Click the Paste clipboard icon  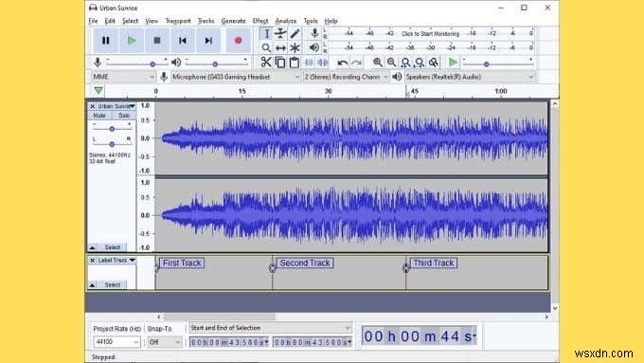pos(295,63)
